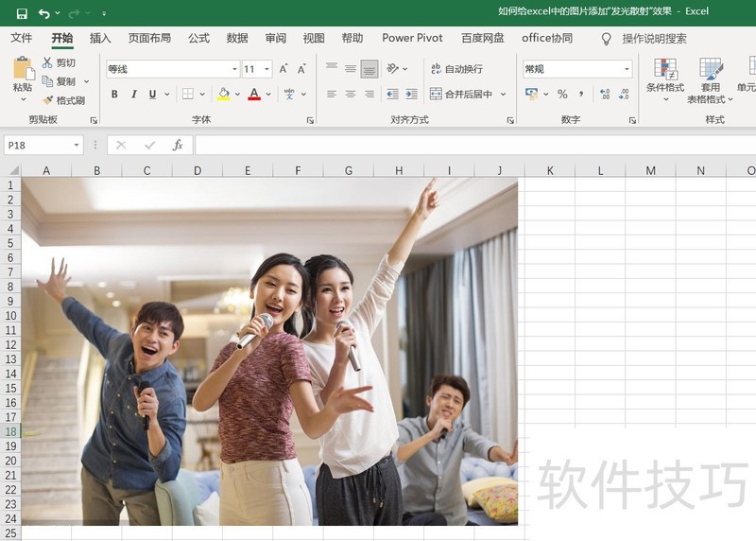The width and height of the screenshot is (756, 541).
Task: Go to the 审阅 tab
Action: [276, 38]
